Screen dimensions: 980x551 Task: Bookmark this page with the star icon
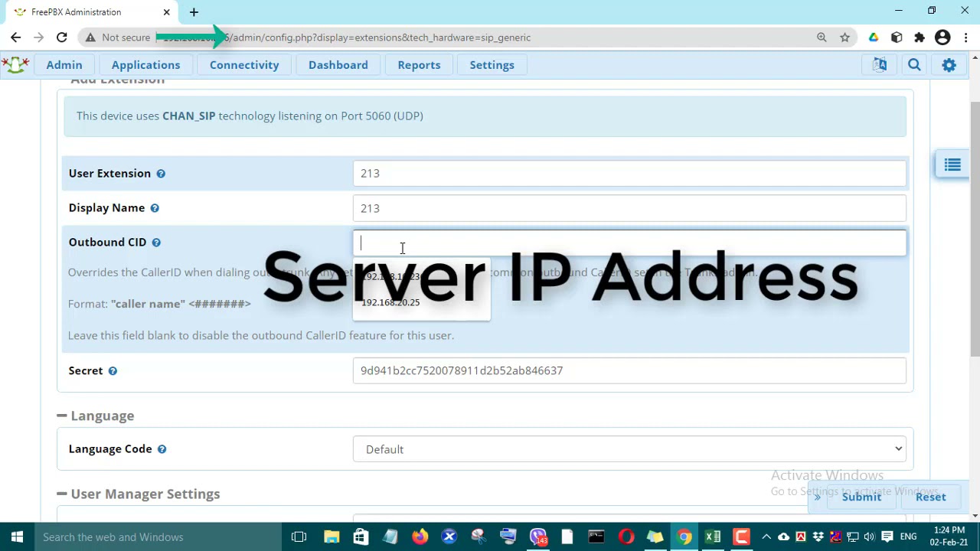tap(844, 37)
